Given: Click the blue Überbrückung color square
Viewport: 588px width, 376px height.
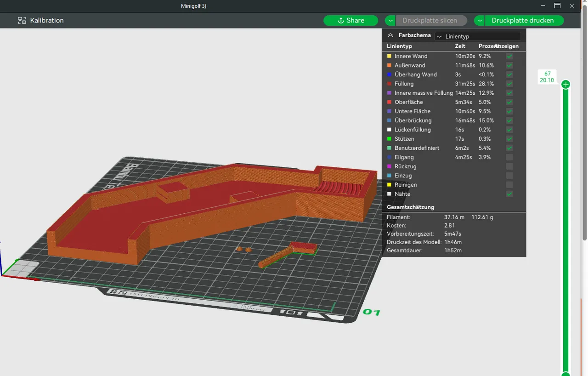Looking at the screenshot, I should click(390, 120).
